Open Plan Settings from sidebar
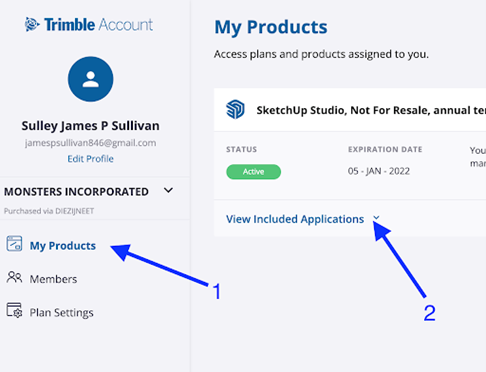Screen dimensions: 486x372 61,313
